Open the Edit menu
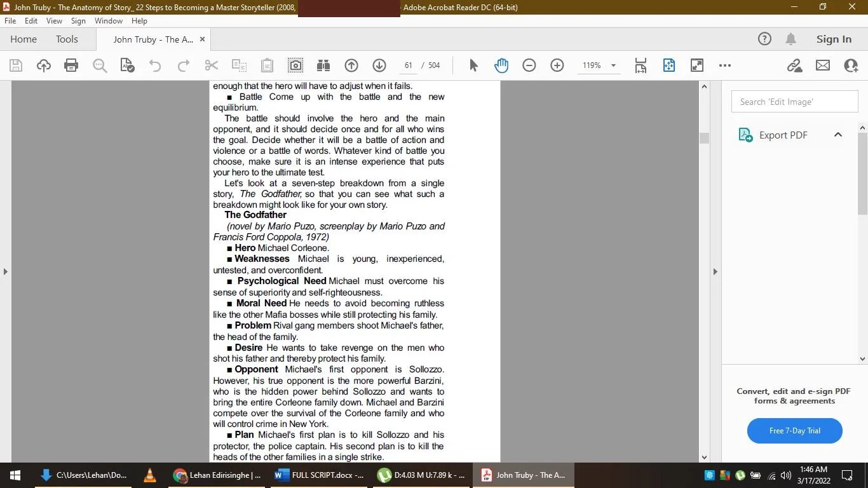The image size is (868, 488). tap(31, 21)
